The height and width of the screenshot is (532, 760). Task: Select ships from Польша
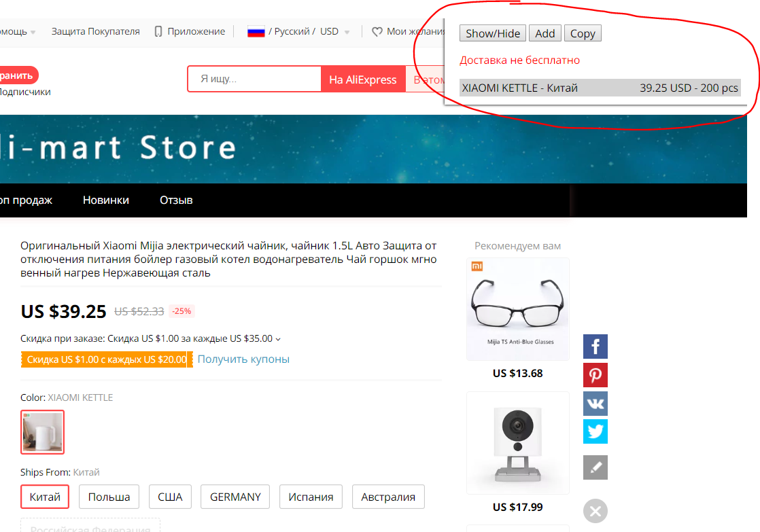point(109,497)
